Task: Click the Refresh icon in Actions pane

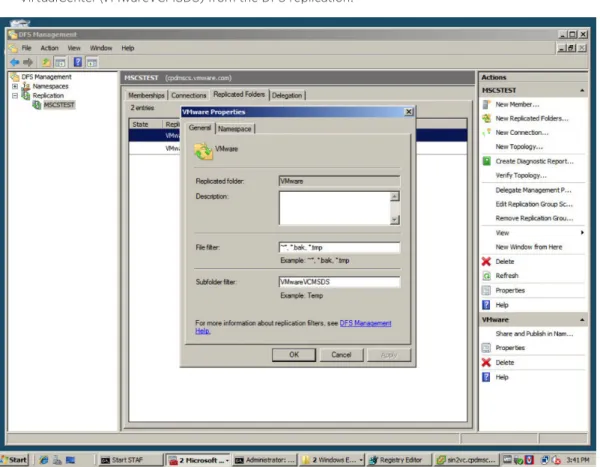Action: click(486, 276)
